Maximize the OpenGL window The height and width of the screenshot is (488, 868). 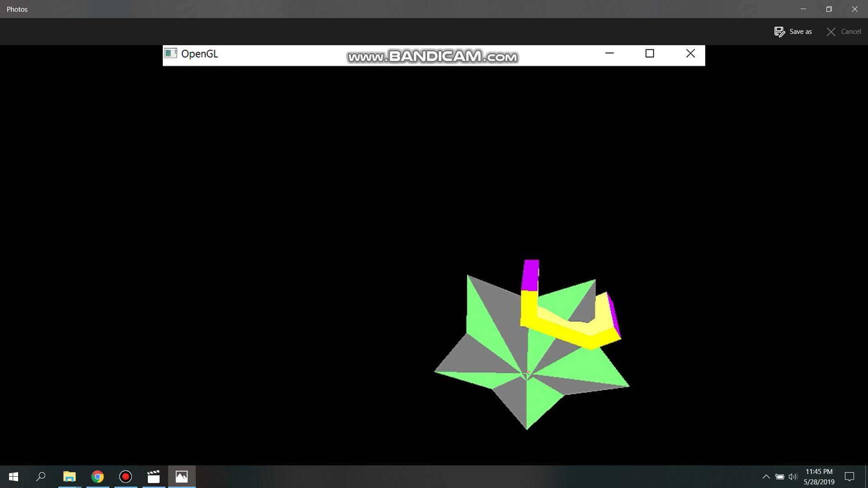coord(650,53)
